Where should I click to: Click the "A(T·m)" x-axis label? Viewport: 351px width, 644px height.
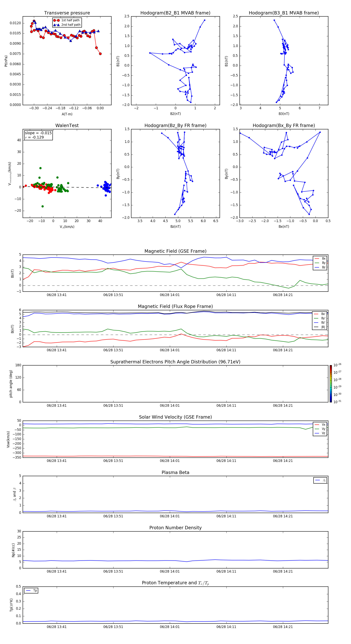(x=67, y=114)
